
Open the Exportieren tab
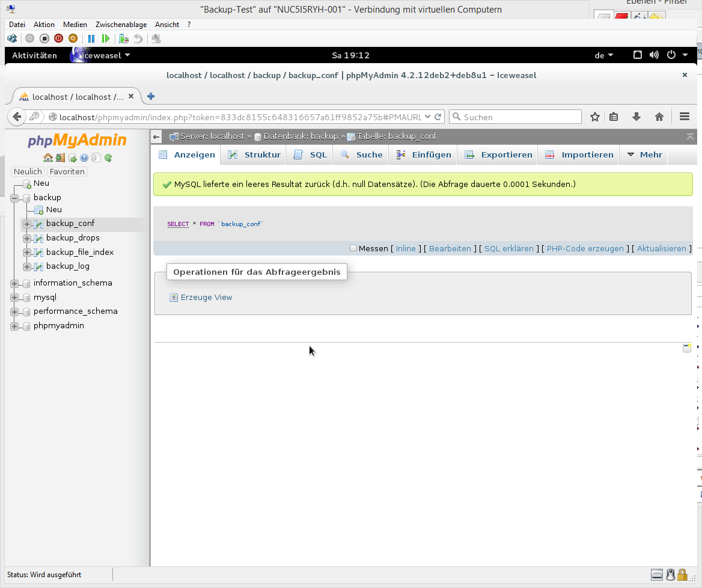pos(498,155)
